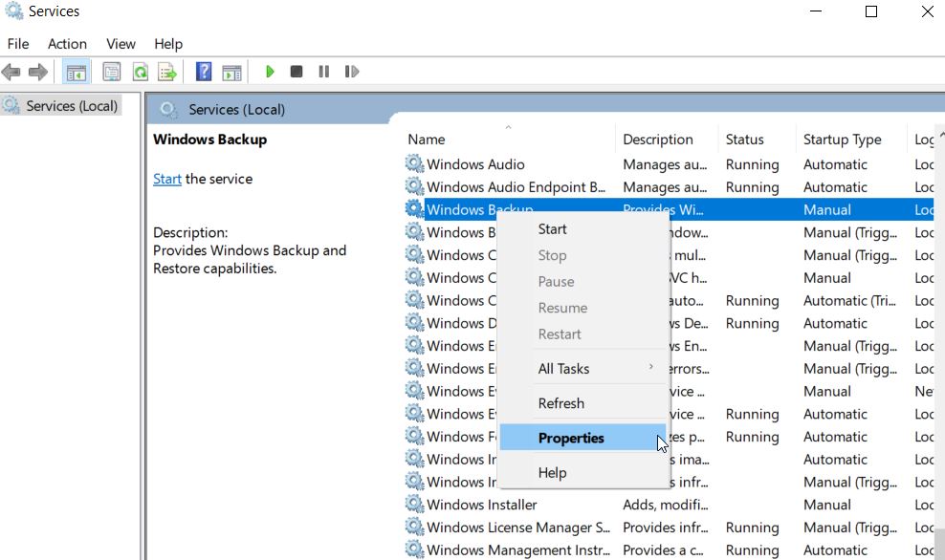Click the Export List toolbar icon
Image resolution: width=945 pixels, height=560 pixels.
pyautogui.click(x=167, y=73)
